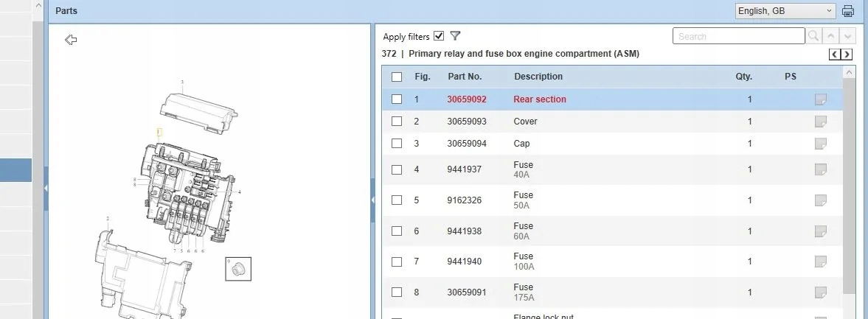This screenshot has width=868, height=319.
Task: Click the search magnifier icon
Action: [x=813, y=36]
